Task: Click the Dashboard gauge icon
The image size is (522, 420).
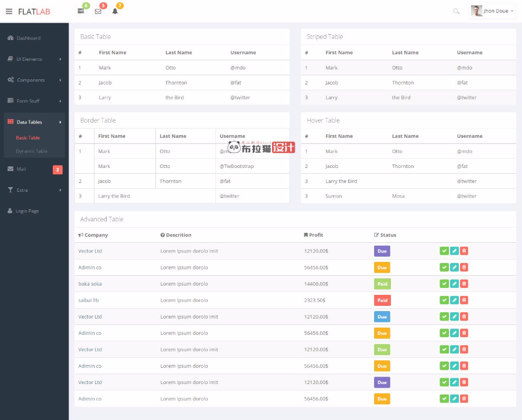Action: [x=10, y=38]
